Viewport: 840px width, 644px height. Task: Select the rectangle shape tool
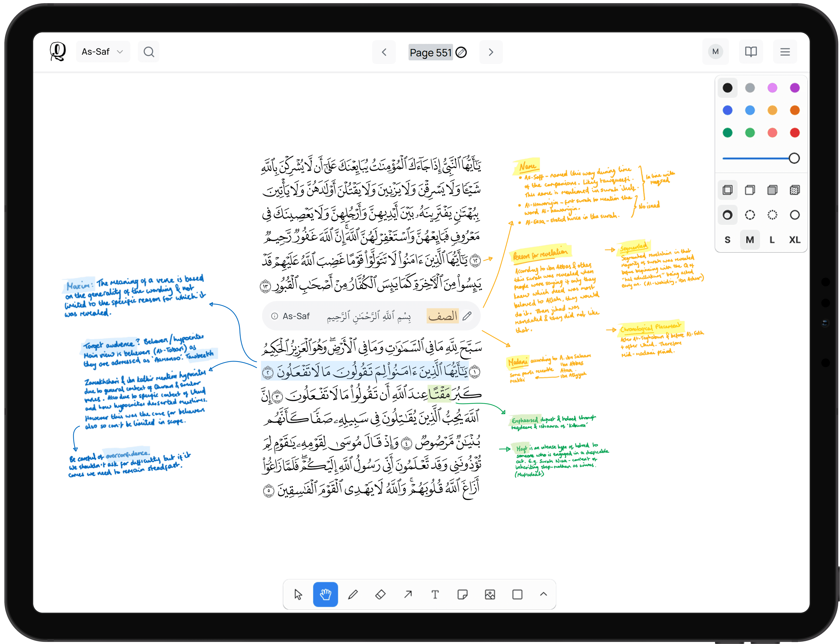[517, 594]
